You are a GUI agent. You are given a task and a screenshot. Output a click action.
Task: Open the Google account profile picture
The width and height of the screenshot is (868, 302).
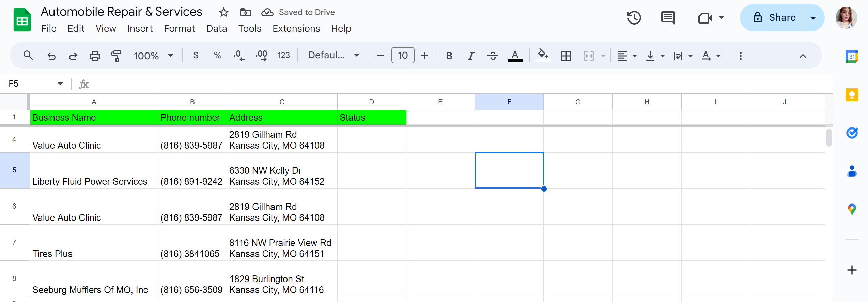coord(846,18)
